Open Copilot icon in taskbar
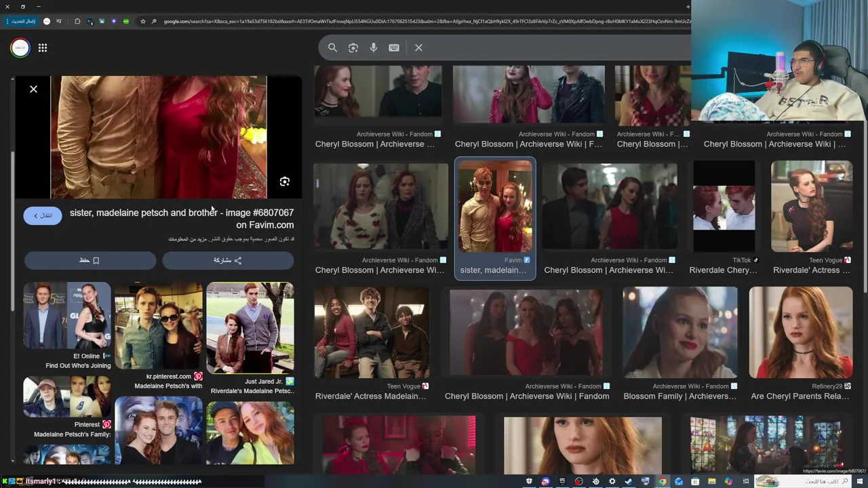This screenshot has height=488, width=868. (728, 481)
